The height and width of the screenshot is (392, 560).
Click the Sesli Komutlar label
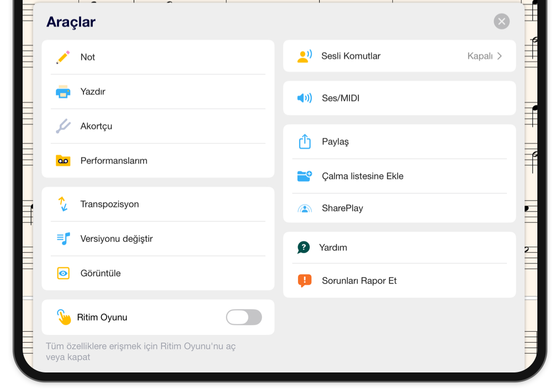click(x=351, y=56)
